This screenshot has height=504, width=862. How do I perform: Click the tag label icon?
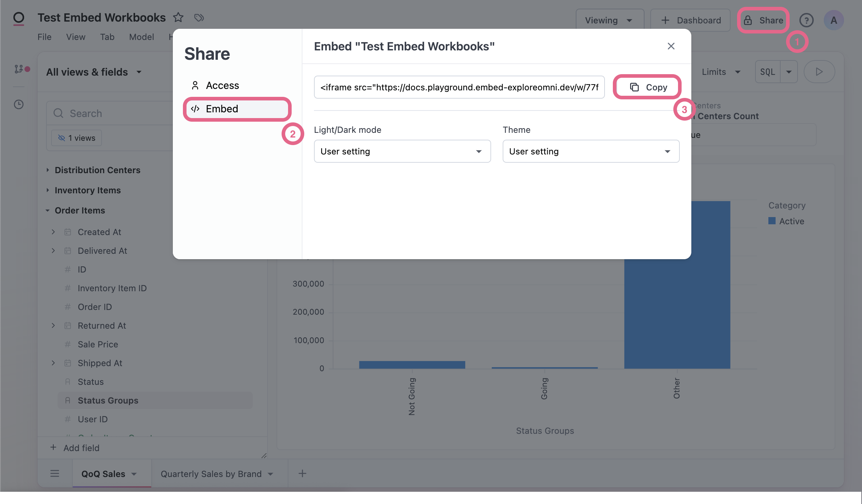click(199, 17)
